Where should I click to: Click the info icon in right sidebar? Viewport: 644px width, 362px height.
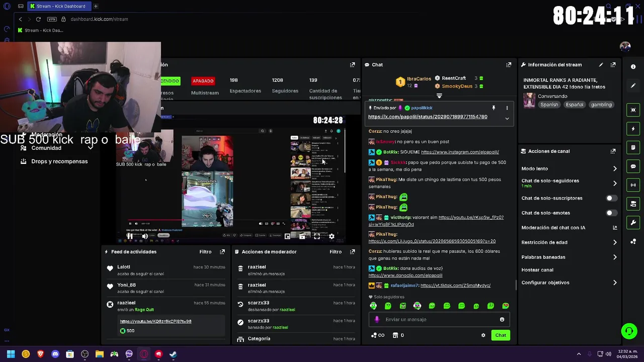pyautogui.click(x=633, y=67)
